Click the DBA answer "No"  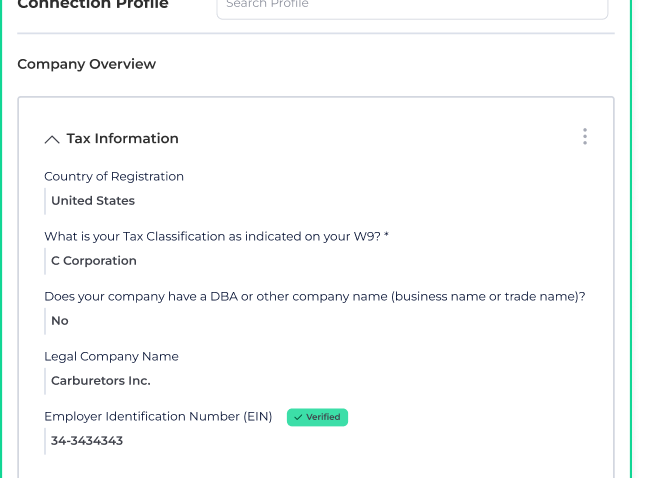[x=60, y=321]
